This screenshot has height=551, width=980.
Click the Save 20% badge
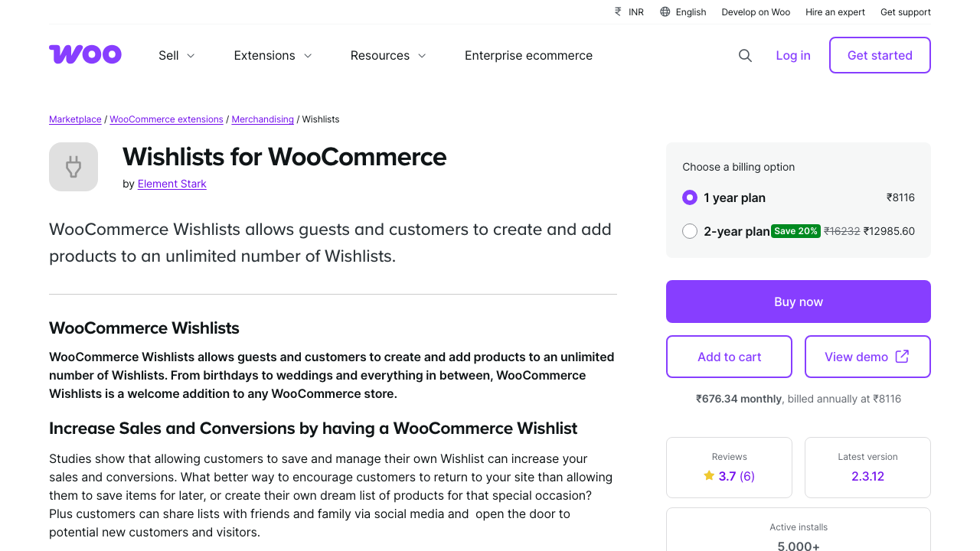(x=795, y=230)
